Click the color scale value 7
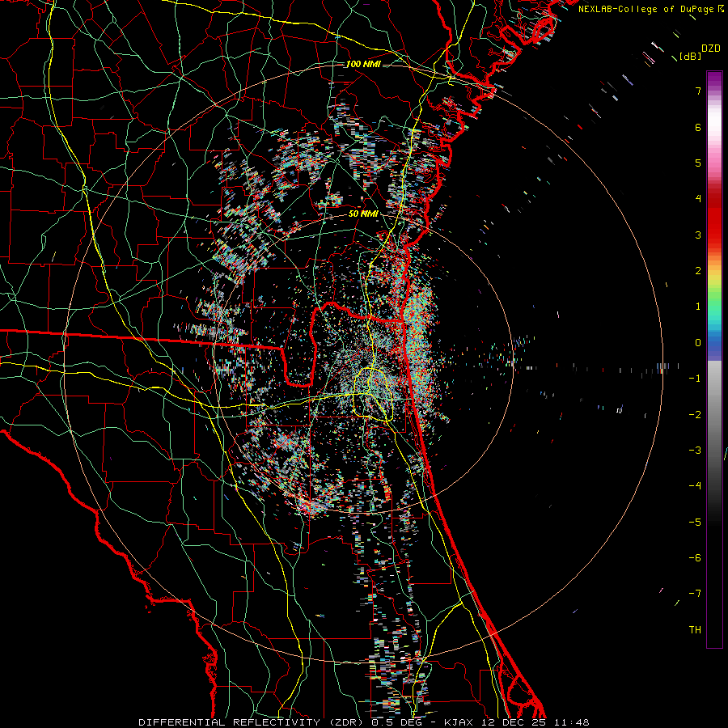 (x=698, y=91)
